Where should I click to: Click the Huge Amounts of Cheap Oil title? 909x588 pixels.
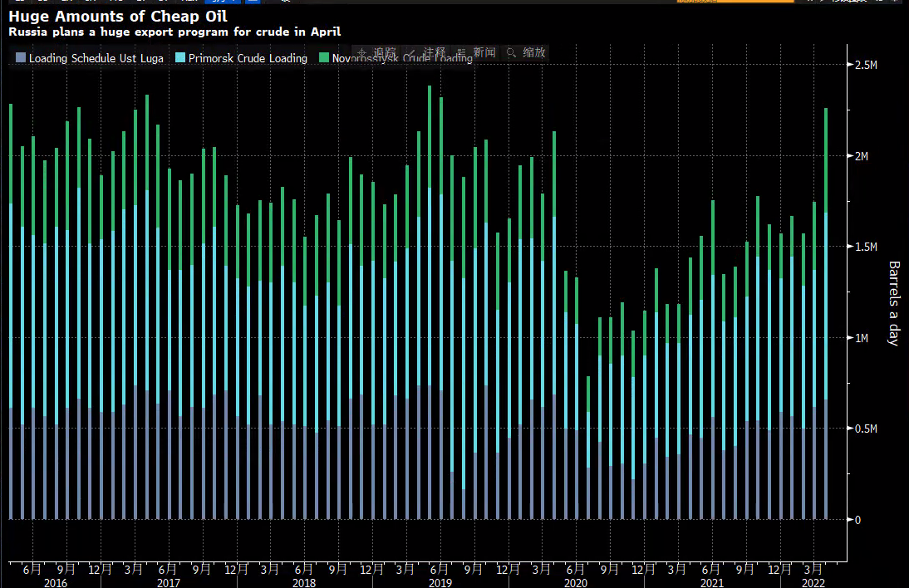pos(117,16)
